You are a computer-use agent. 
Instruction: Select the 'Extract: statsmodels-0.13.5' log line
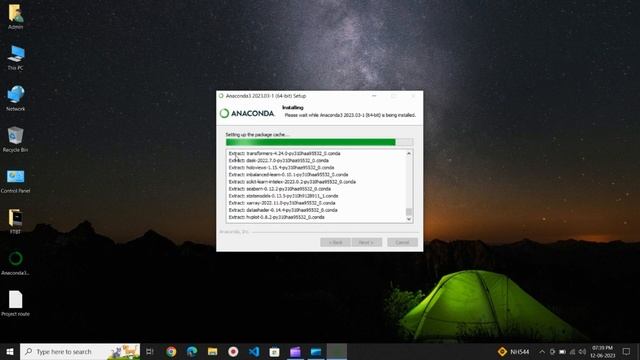(x=283, y=196)
